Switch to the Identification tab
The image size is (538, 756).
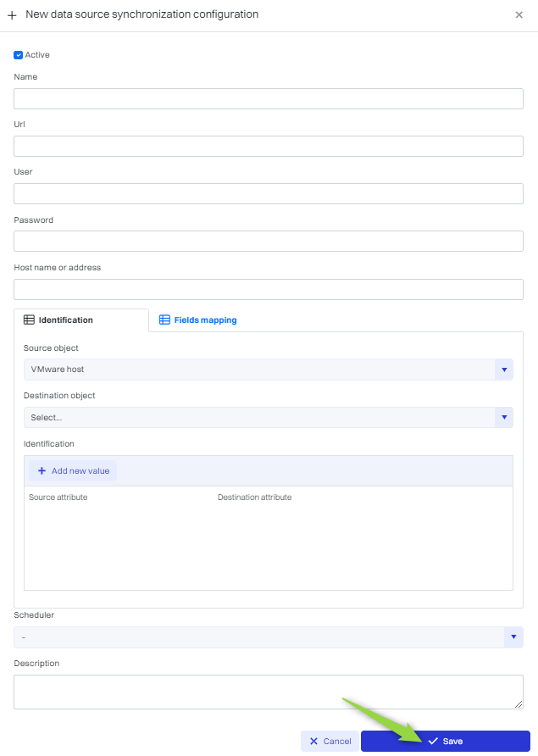click(x=65, y=320)
